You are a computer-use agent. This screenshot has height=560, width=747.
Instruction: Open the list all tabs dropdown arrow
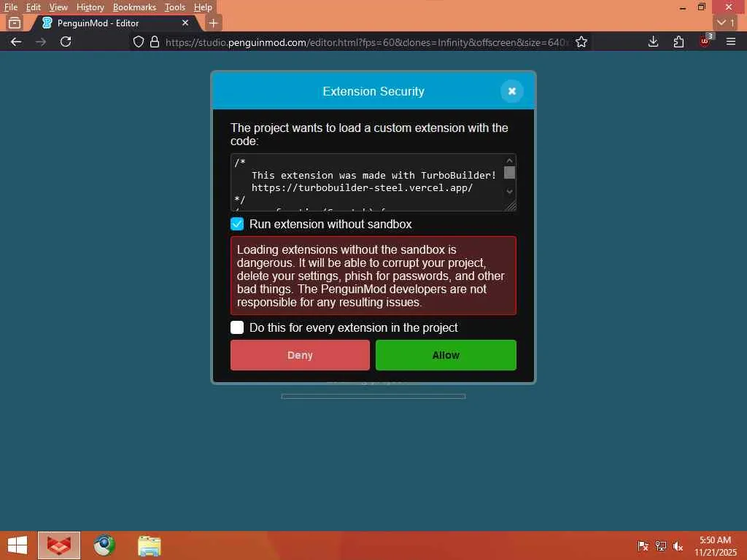click(726, 23)
